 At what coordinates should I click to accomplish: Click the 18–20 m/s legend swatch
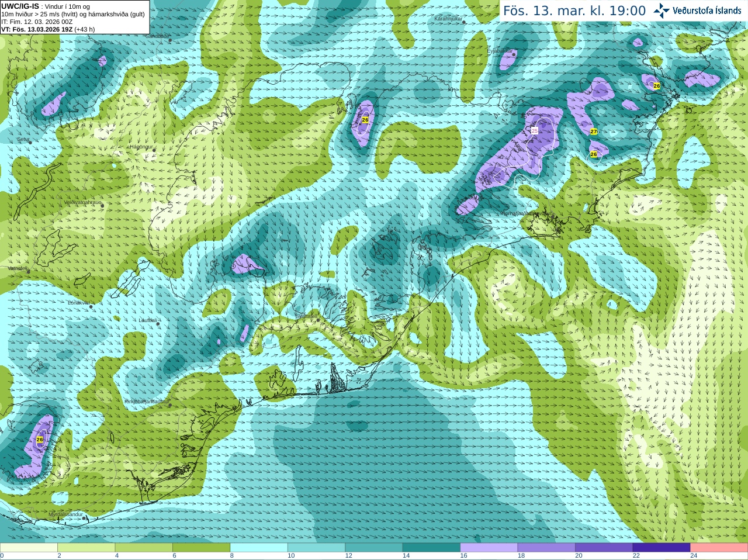click(x=546, y=548)
